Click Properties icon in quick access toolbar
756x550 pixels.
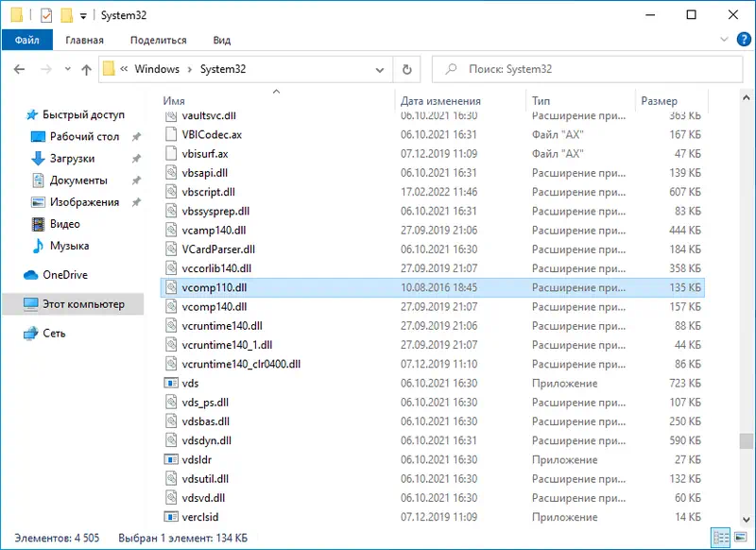pos(45,15)
